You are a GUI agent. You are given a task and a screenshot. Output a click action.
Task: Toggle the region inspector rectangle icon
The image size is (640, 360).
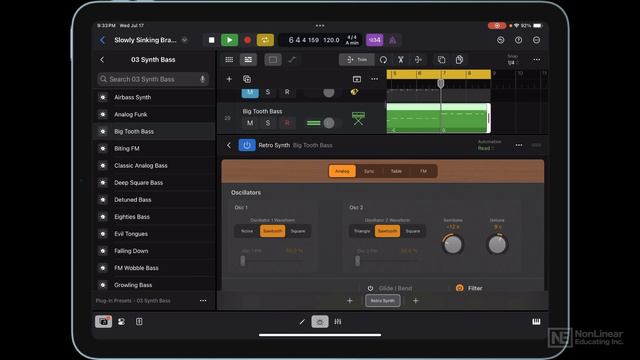(x=273, y=60)
